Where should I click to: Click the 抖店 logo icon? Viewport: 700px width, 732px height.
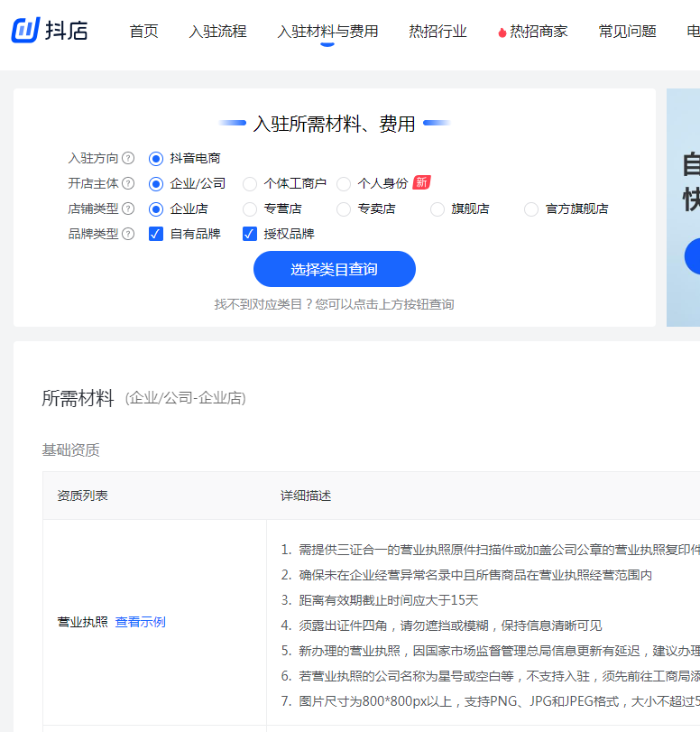pos(25,31)
